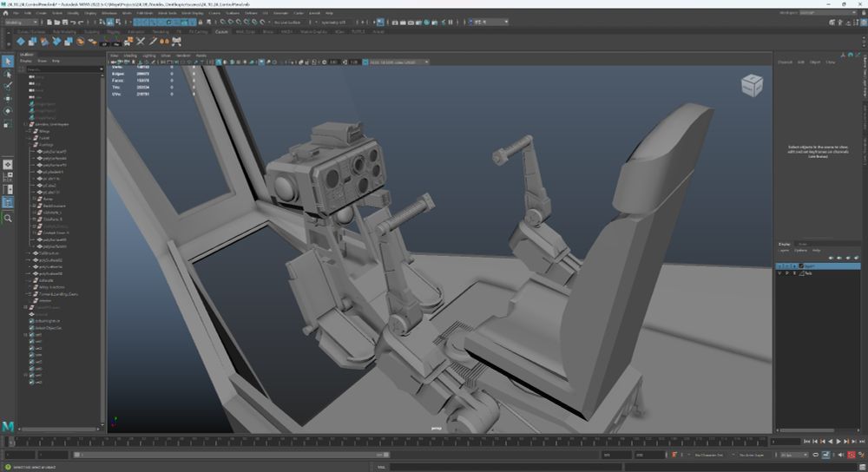This screenshot has height=472, width=868.
Task: Toggle the highlighted cache playback button
Action: (825, 455)
